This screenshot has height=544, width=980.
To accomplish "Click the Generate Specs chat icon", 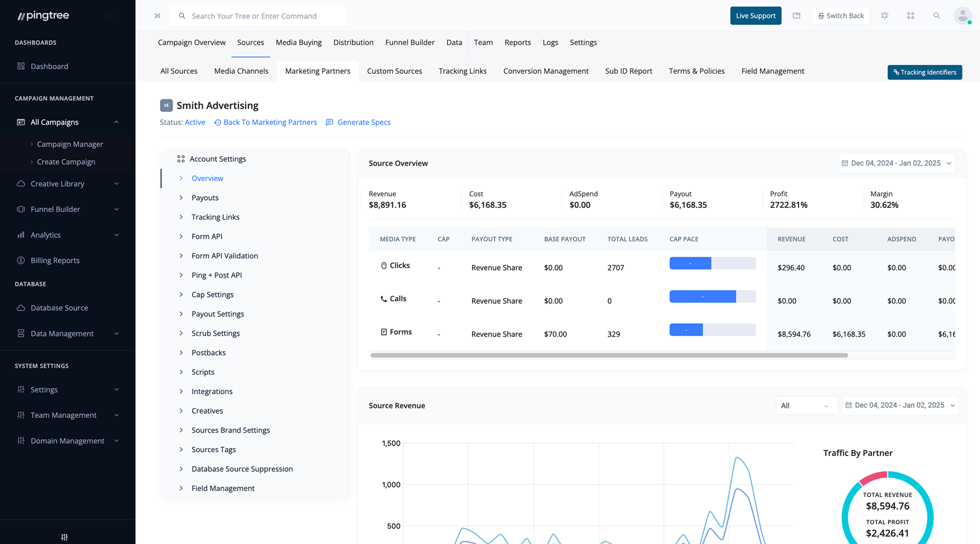I will point(329,122).
